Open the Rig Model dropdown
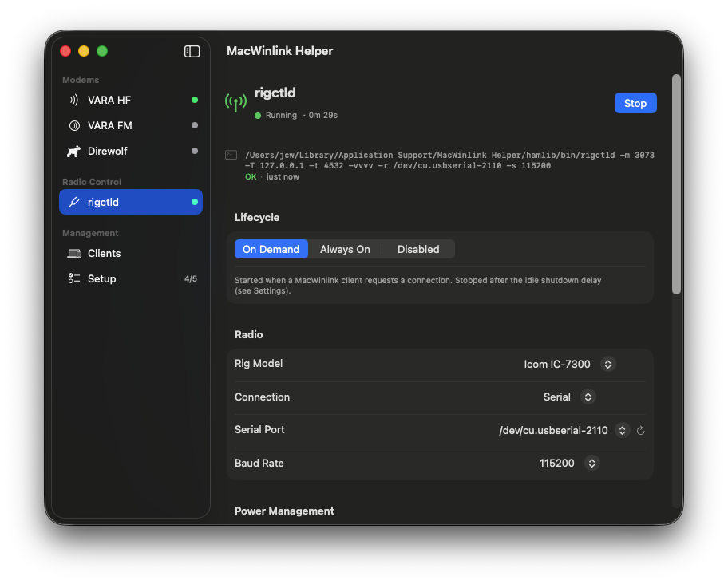 click(607, 364)
